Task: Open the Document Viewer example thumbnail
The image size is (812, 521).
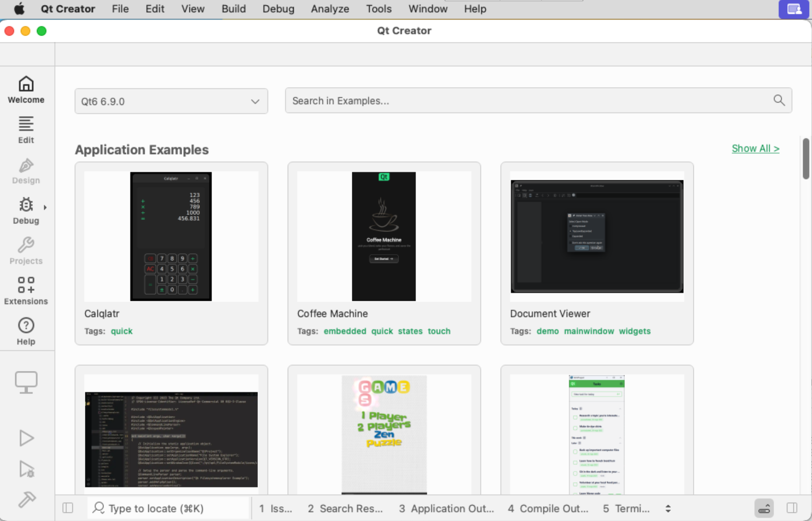Action: 597,236
